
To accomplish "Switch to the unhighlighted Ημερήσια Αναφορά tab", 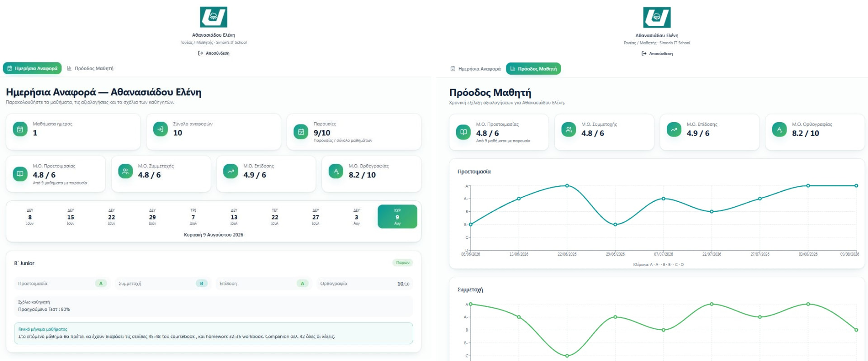I will click(x=476, y=69).
